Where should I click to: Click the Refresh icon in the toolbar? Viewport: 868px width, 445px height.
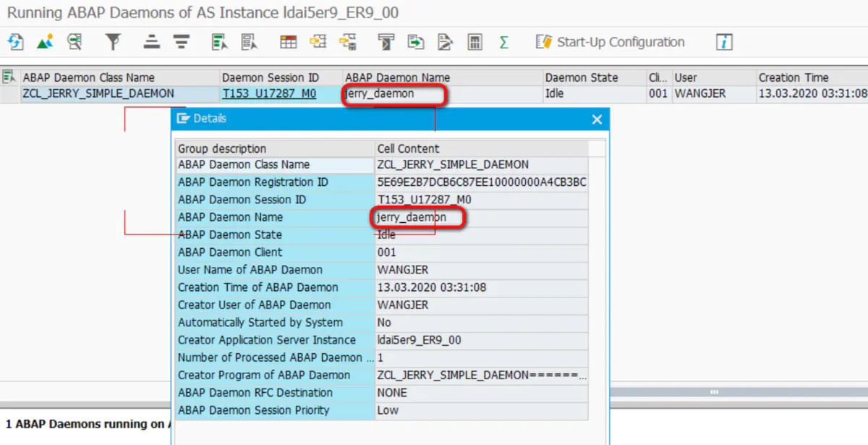15,42
